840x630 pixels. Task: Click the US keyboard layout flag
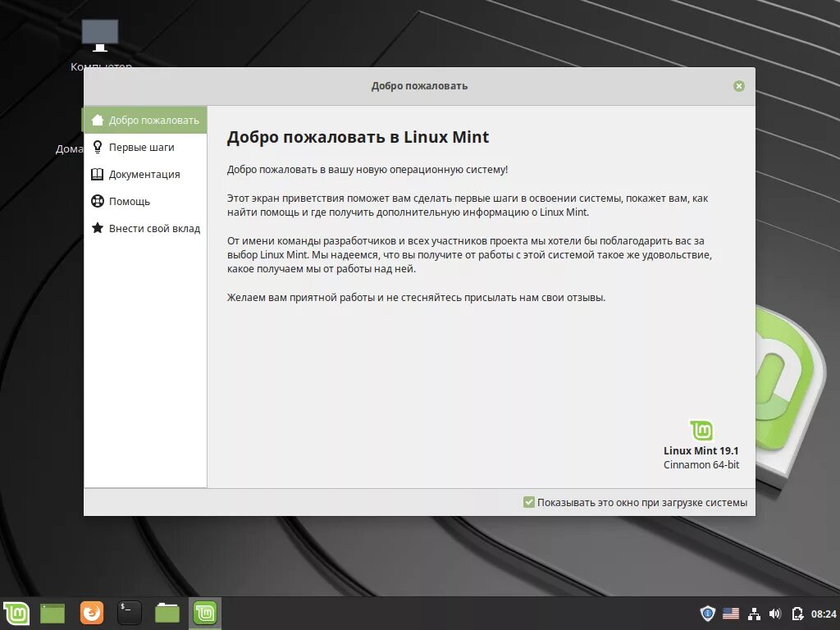click(731, 614)
